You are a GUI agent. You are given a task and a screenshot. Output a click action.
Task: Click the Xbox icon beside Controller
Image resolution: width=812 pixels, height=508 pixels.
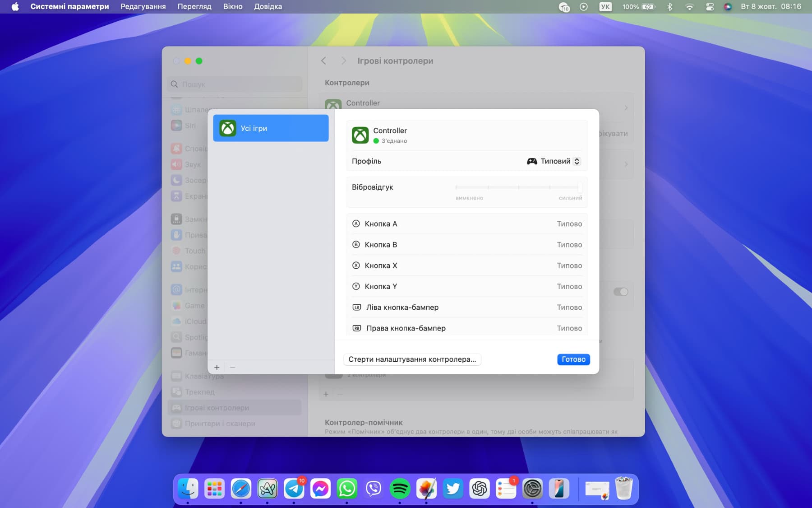pyautogui.click(x=360, y=135)
